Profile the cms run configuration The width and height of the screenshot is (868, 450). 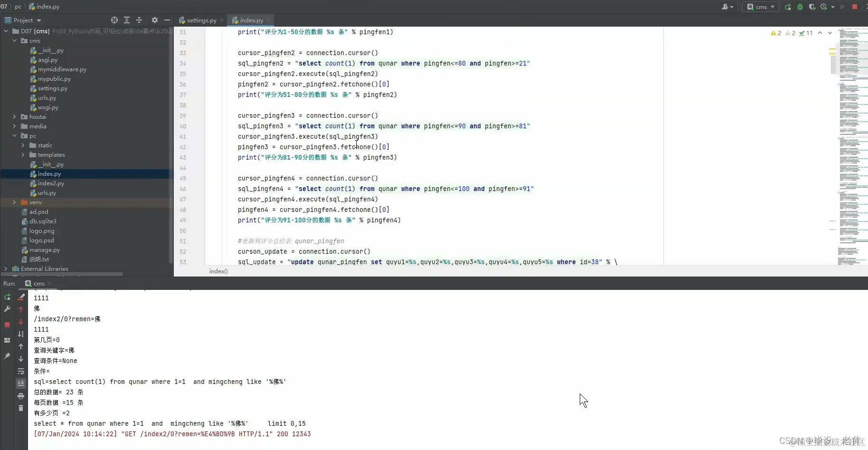pos(824,7)
